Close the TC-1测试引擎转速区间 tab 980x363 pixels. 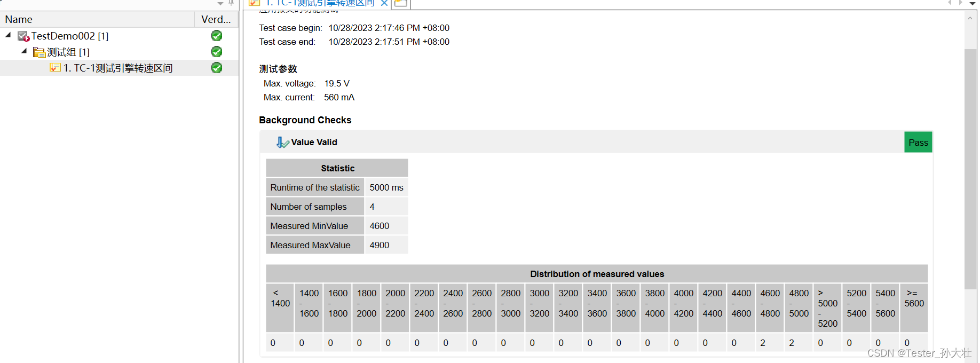click(x=384, y=3)
